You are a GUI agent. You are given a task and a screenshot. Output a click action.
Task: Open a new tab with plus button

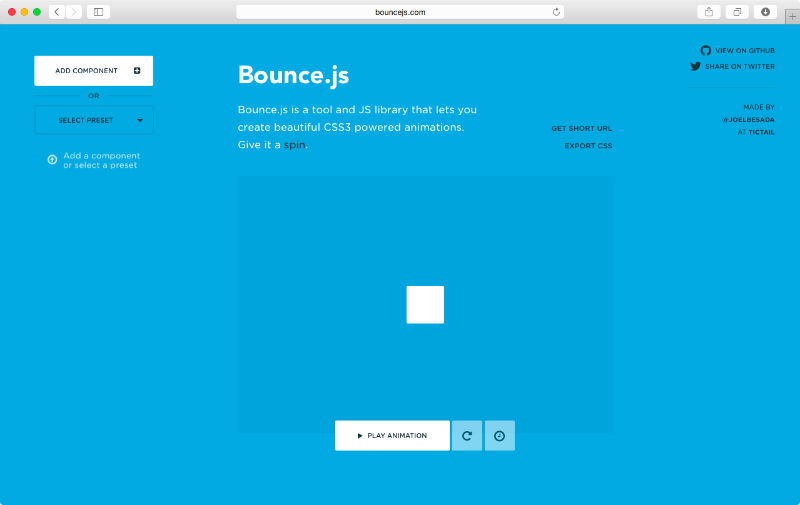tap(792, 16)
